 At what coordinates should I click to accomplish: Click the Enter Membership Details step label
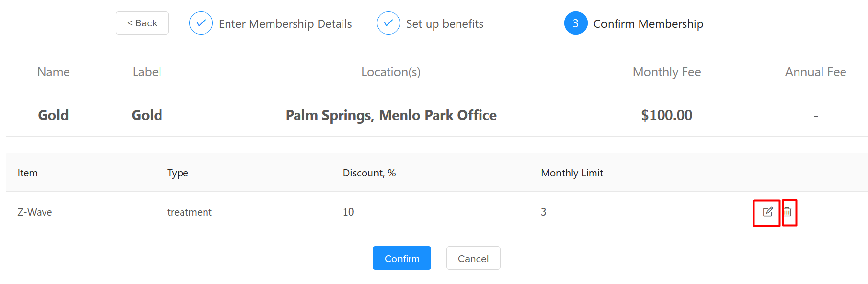pos(285,23)
